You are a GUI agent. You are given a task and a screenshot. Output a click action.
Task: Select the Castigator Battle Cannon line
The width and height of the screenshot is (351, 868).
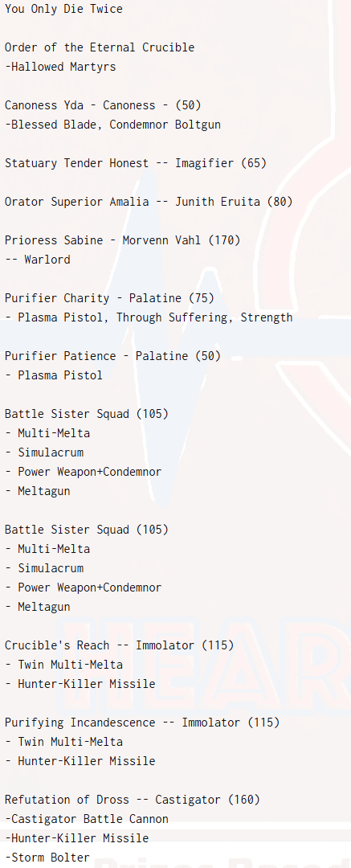point(87,819)
